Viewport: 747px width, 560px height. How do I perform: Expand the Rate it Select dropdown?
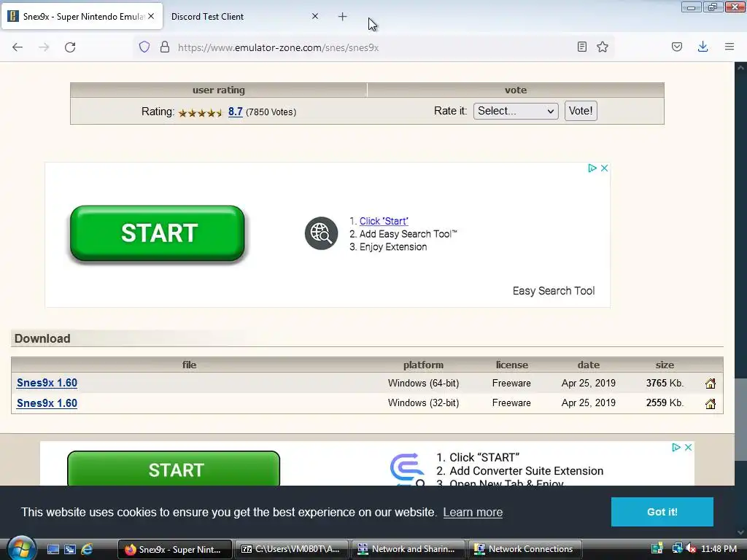click(x=516, y=111)
